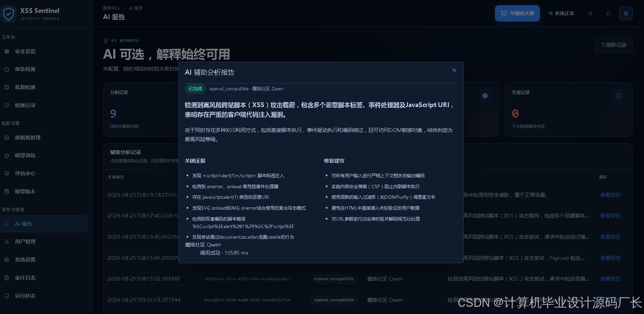The image size is (644, 314).
Task: Click 查看报告 for the 08:16:40 record
Action: tap(610, 237)
